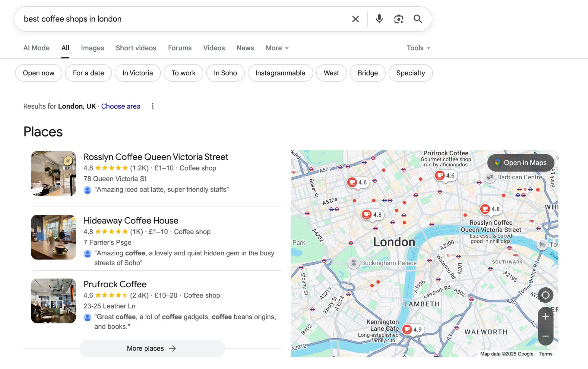Enable the In Soho filter
Image resolution: width=588 pixels, height=369 pixels.
(225, 73)
